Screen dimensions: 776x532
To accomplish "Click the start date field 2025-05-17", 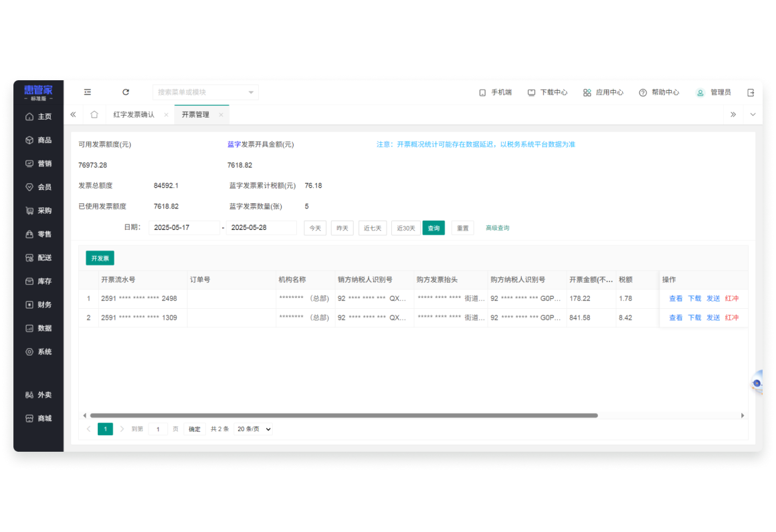I will coord(184,228).
